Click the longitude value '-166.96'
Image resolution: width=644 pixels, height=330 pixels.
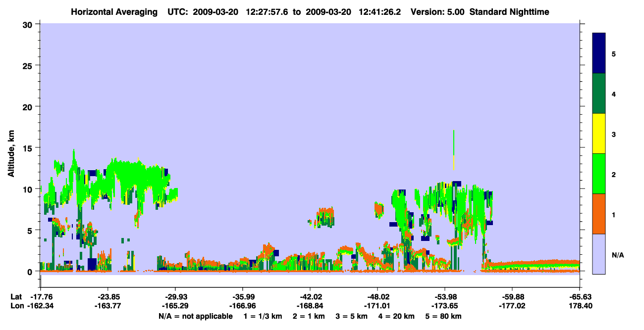pos(242,306)
